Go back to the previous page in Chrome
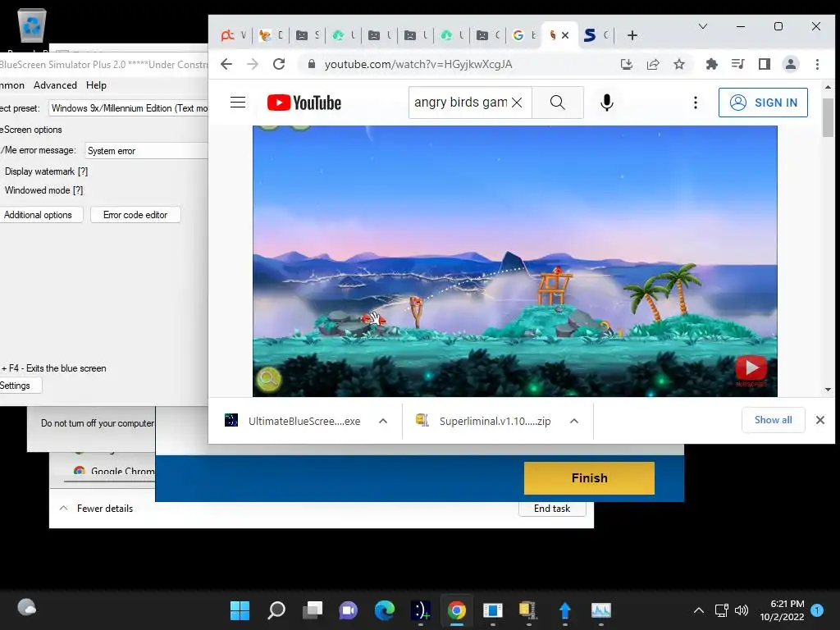This screenshot has width=840, height=630. coord(226,64)
